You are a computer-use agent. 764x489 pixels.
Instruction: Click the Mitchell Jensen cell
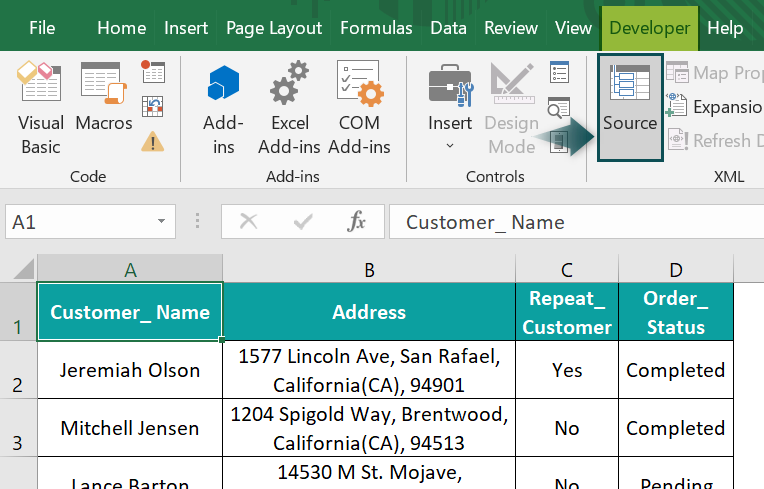pos(130,428)
